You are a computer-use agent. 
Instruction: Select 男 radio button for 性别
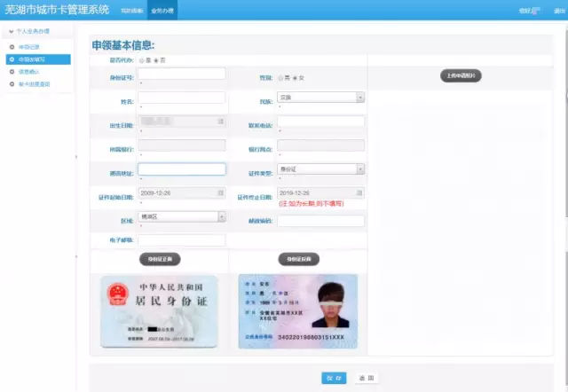pos(281,78)
